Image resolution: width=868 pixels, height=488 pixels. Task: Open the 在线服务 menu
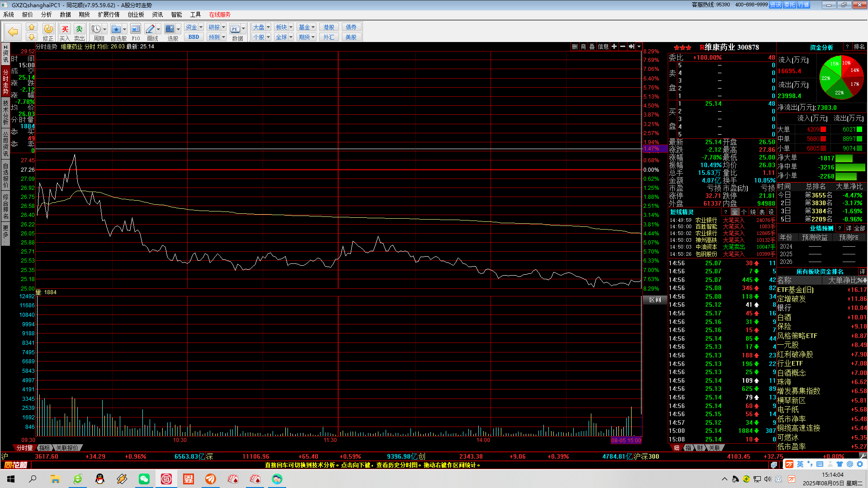pos(220,14)
